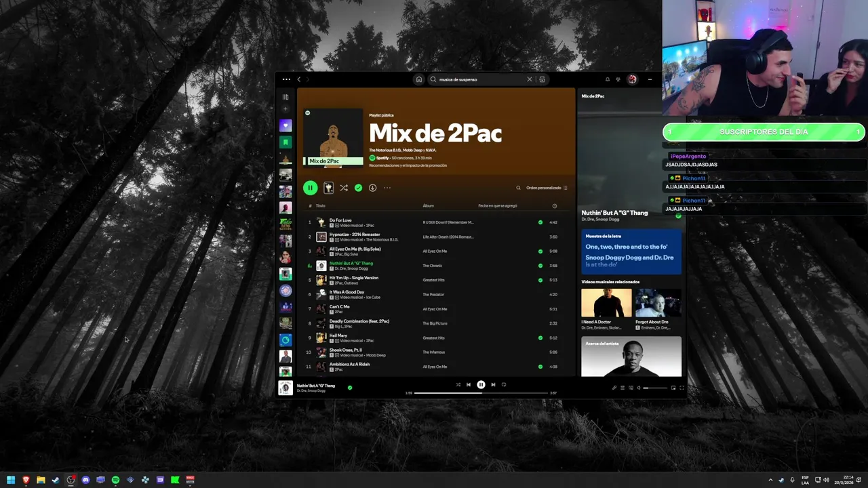
Task: Toggle liked check on Do For Love
Action: (x=540, y=222)
